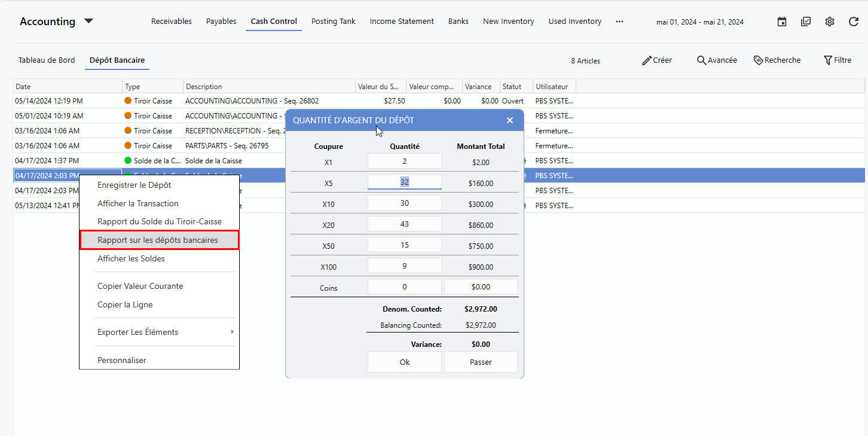This screenshot has width=868, height=436.
Task: Click the Coins quantity field
Action: point(405,287)
